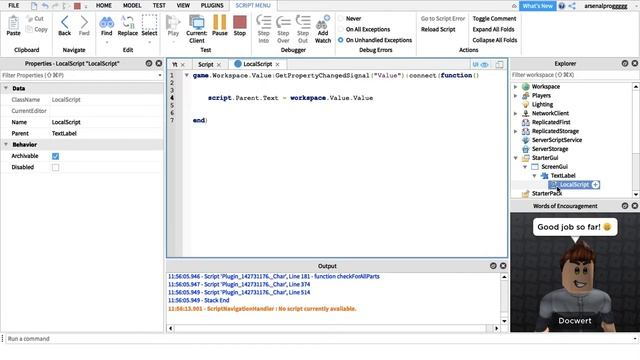Viewport: 640px width, 360px height.
Task: Navigate Fwd with the arrow
Action: (x=84, y=25)
